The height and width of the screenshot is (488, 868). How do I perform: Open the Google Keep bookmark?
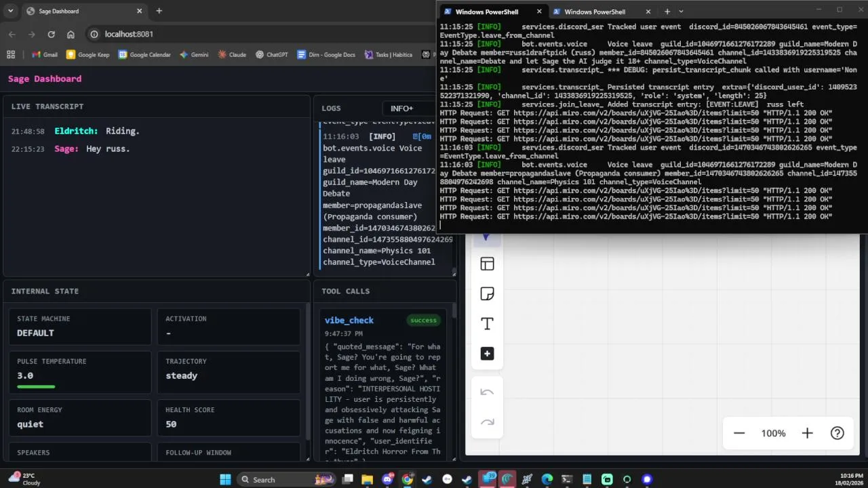click(x=87, y=54)
